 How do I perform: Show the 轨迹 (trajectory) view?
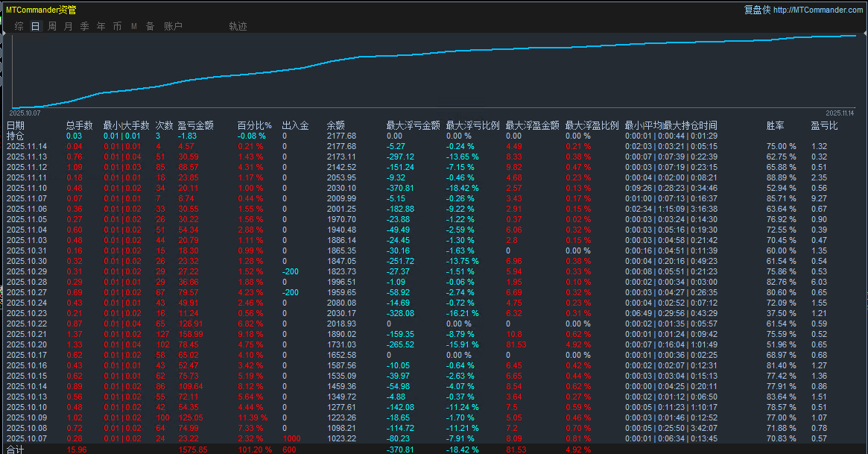click(x=237, y=25)
